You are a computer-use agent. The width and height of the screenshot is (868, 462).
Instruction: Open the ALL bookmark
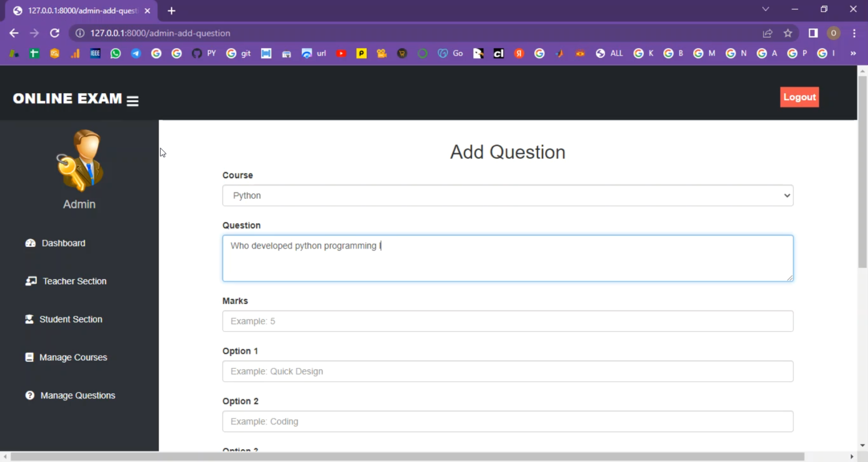609,53
